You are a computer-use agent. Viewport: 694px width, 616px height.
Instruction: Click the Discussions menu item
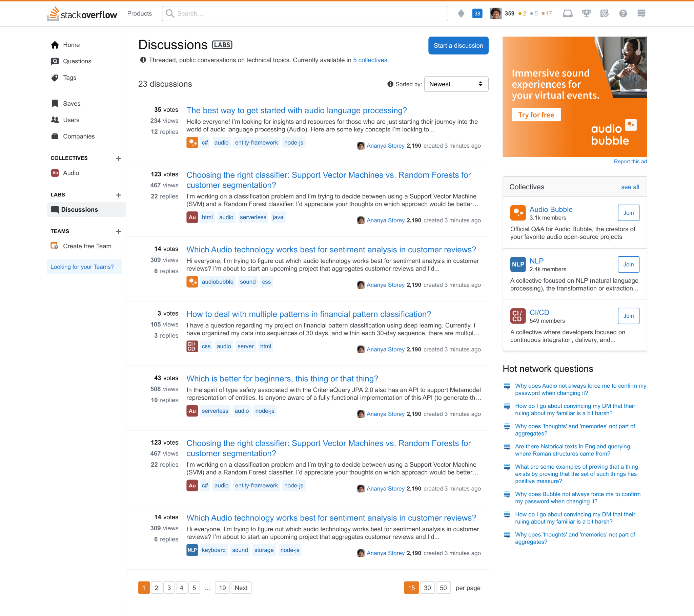(x=80, y=209)
